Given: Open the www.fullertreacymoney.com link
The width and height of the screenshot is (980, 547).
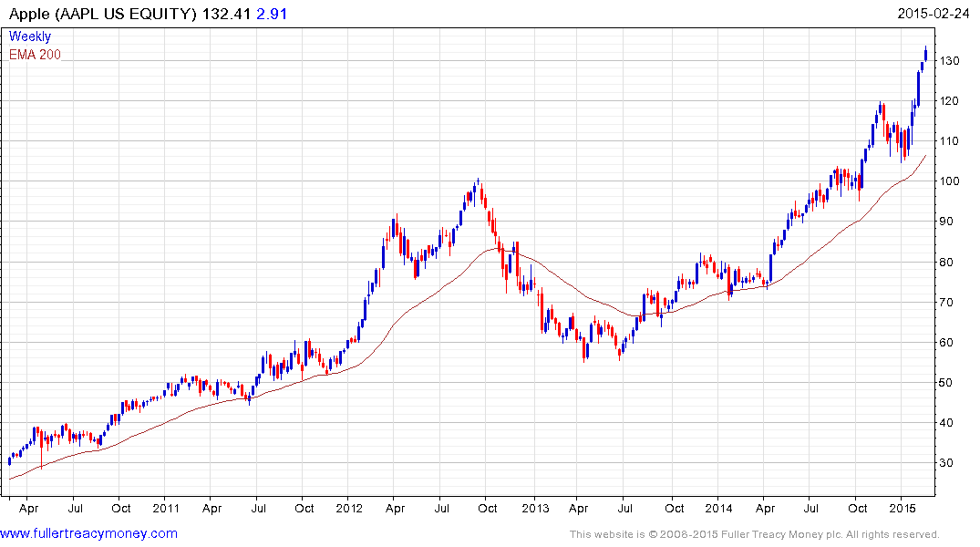Looking at the screenshot, I should (x=88, y=533).
